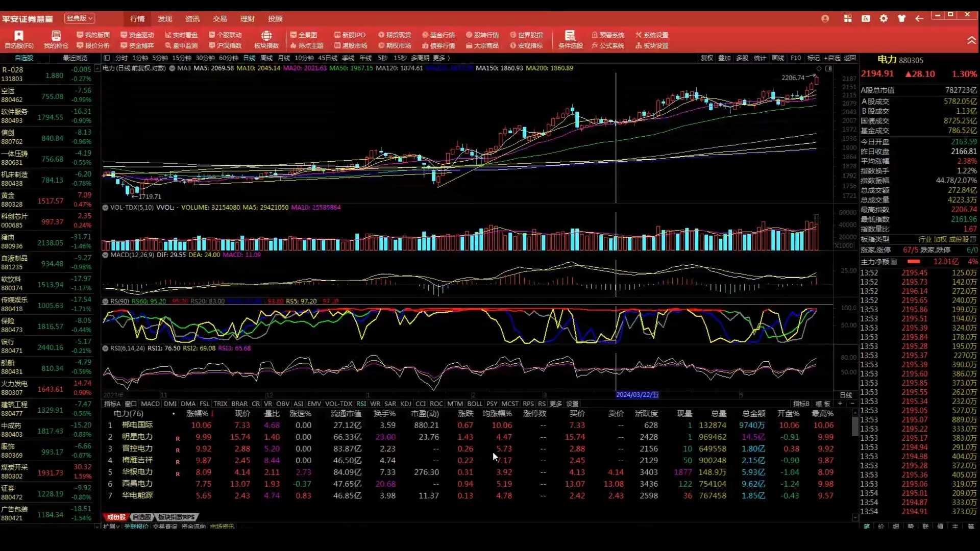Toggle MACD indicator circle marker

tap(105, 255)
